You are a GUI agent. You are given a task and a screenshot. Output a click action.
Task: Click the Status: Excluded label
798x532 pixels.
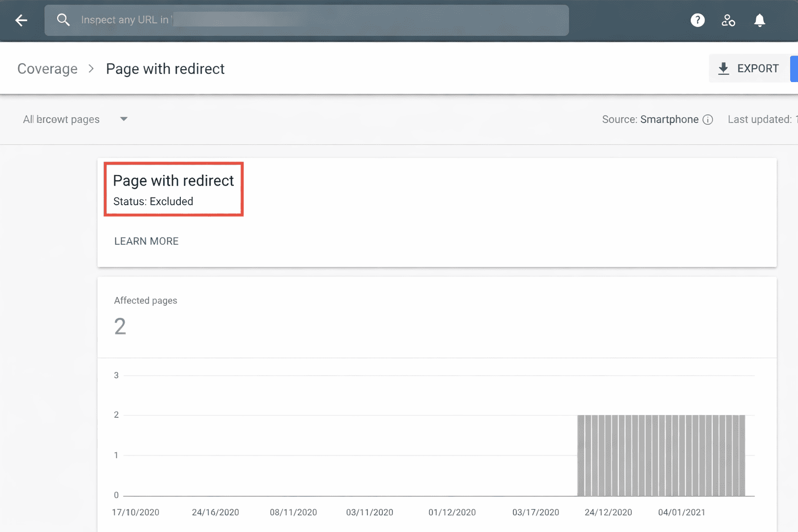click(x=153, y=202)
